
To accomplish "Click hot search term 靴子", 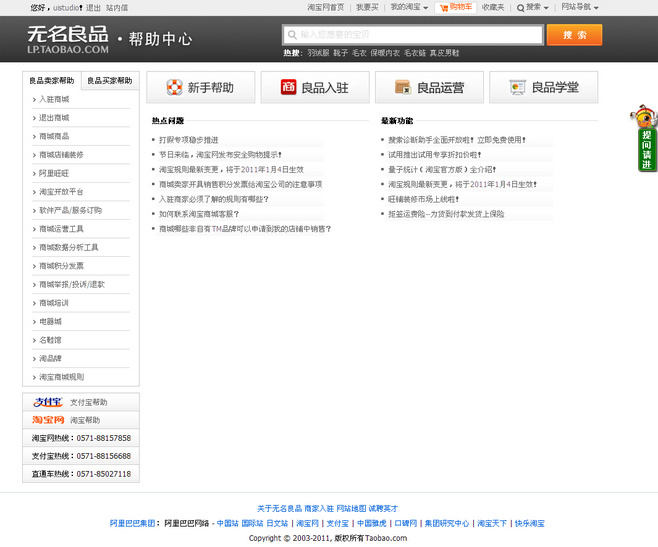I will tap(340, 53).
